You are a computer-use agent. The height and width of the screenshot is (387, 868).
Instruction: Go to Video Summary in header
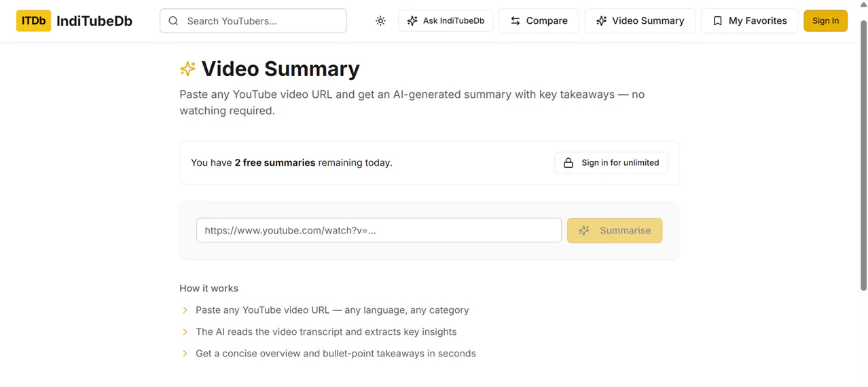click(640, 21)
